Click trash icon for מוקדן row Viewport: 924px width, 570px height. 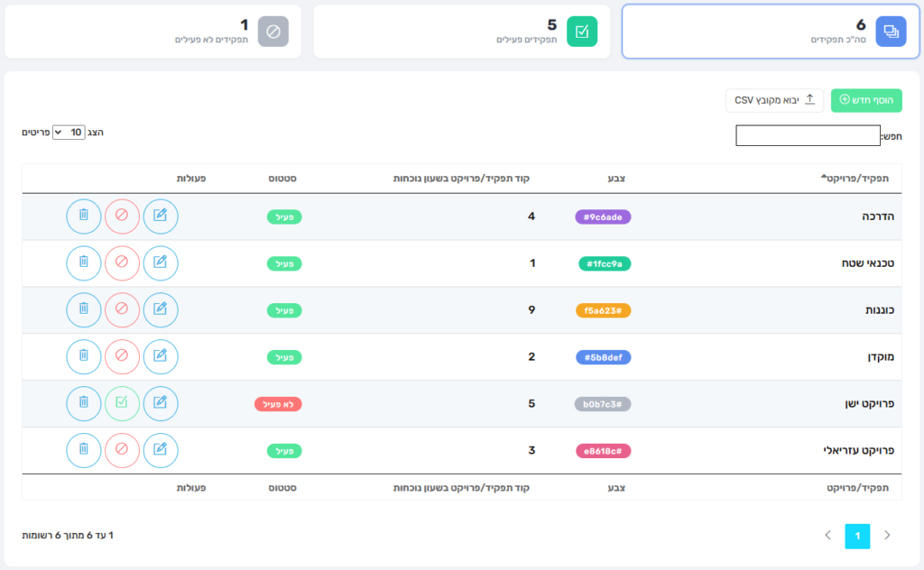click(x=84, y=356)
